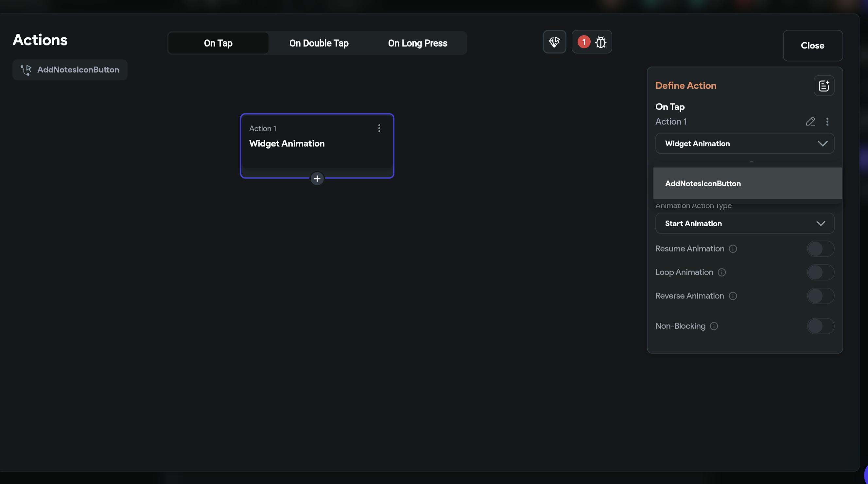Open three-dot menu on Action 1 card

[x=379, y=128]
